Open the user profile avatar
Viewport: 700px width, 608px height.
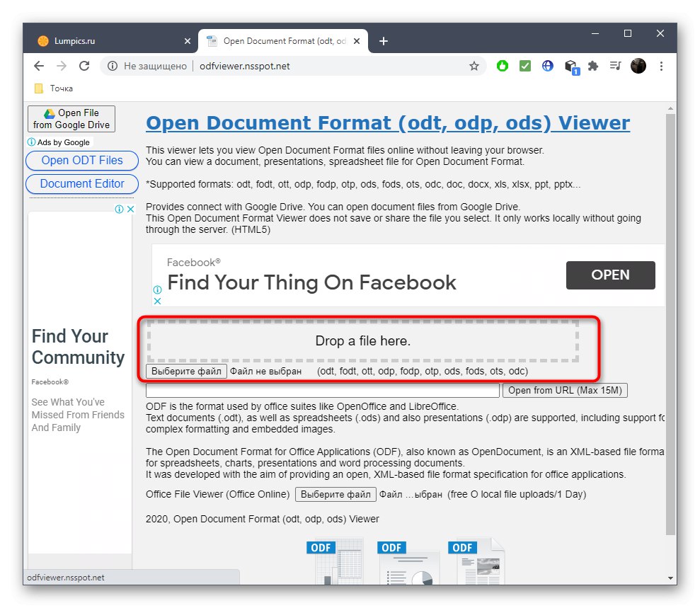(x=638, y=66)
